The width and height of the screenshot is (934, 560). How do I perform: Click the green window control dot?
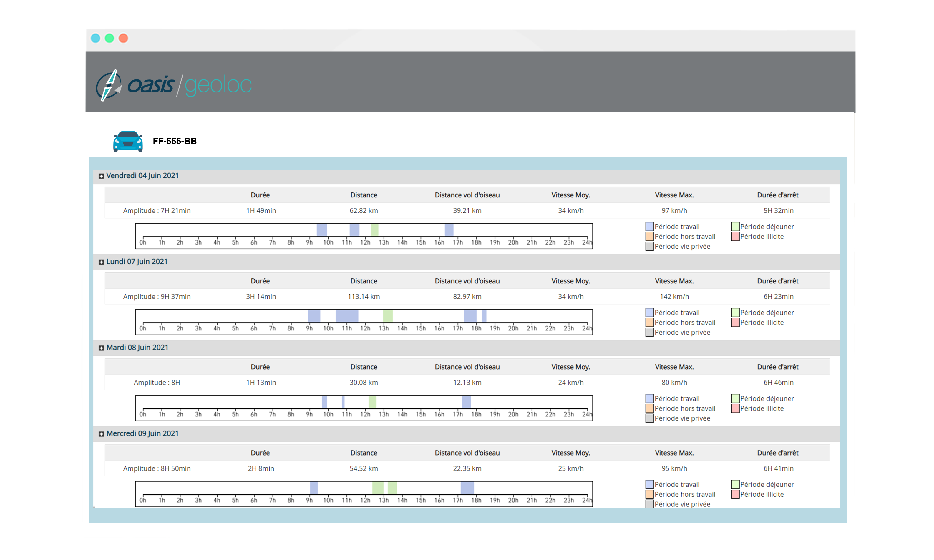[110, 39]
